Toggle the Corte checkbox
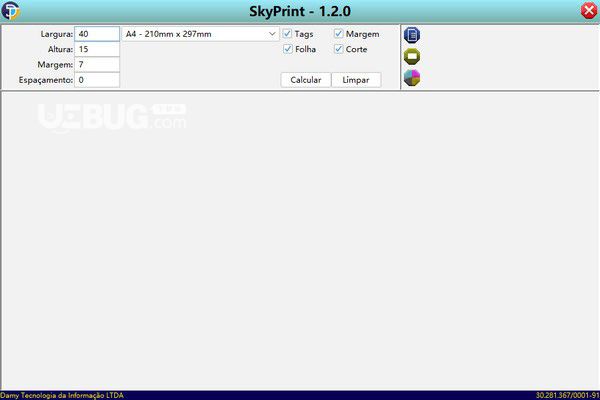 point(338,49)
